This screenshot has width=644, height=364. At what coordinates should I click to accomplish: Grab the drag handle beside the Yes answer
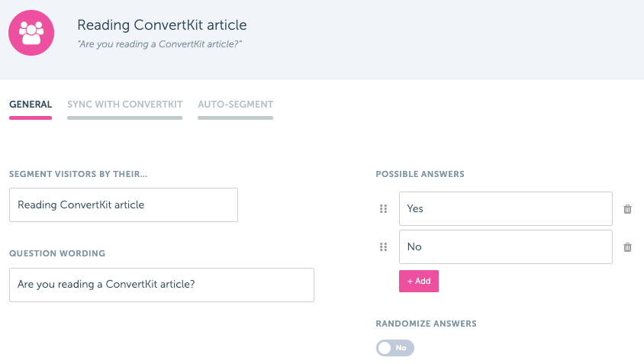(x=384, y=209)
